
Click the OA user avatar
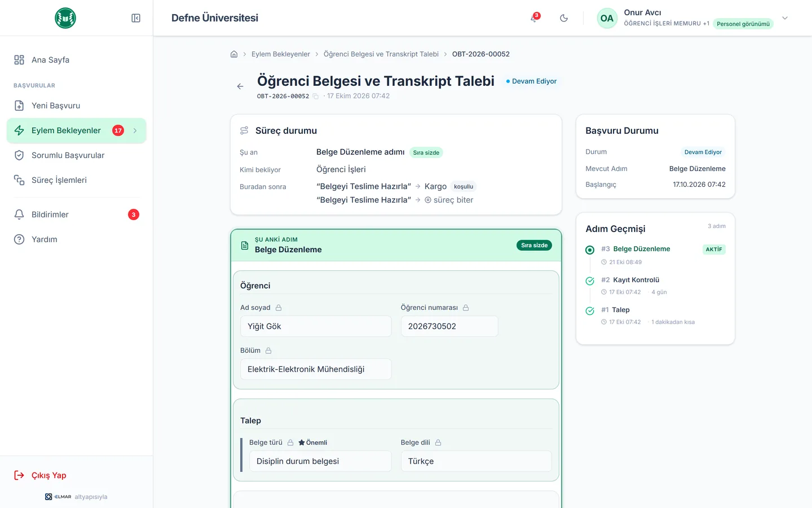pos(607,18)
